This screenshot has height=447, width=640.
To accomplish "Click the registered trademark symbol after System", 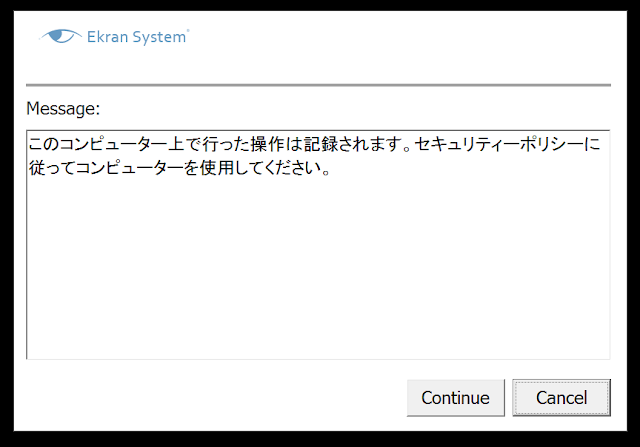I will pyautogui.click(x=188, y=30).
